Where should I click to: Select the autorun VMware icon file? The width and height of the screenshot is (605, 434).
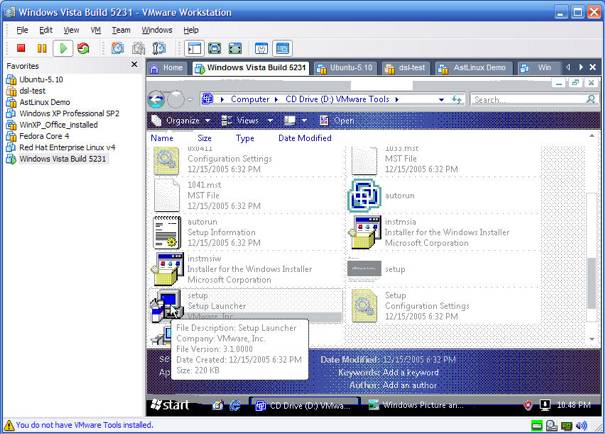click(x=444, y=195)
